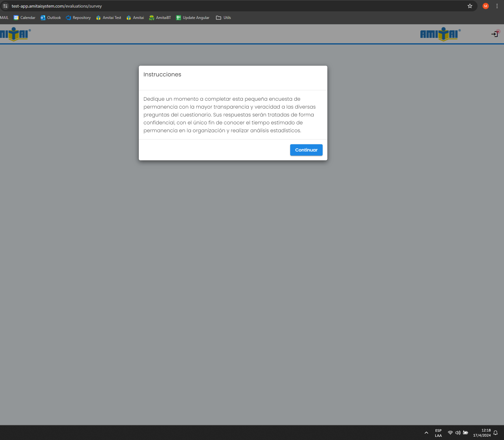
Task: Open the Repository bookmark
Action: pos(78,18)
